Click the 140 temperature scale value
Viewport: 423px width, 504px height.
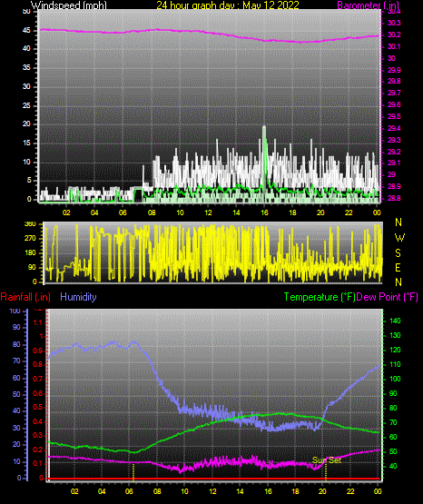[x=395, y=321]
